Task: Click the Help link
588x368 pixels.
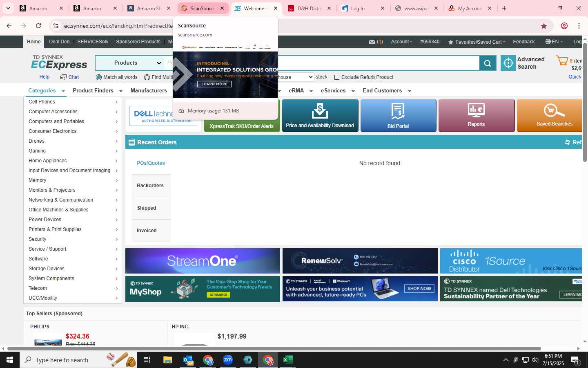Action: (44, 77)
